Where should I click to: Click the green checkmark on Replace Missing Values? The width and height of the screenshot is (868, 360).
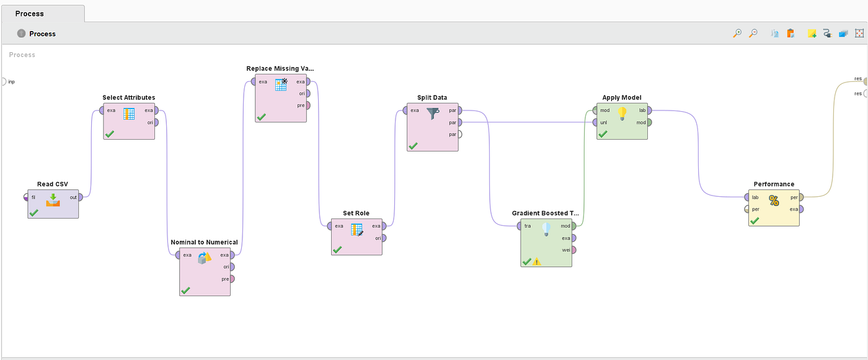coord(262,117)
